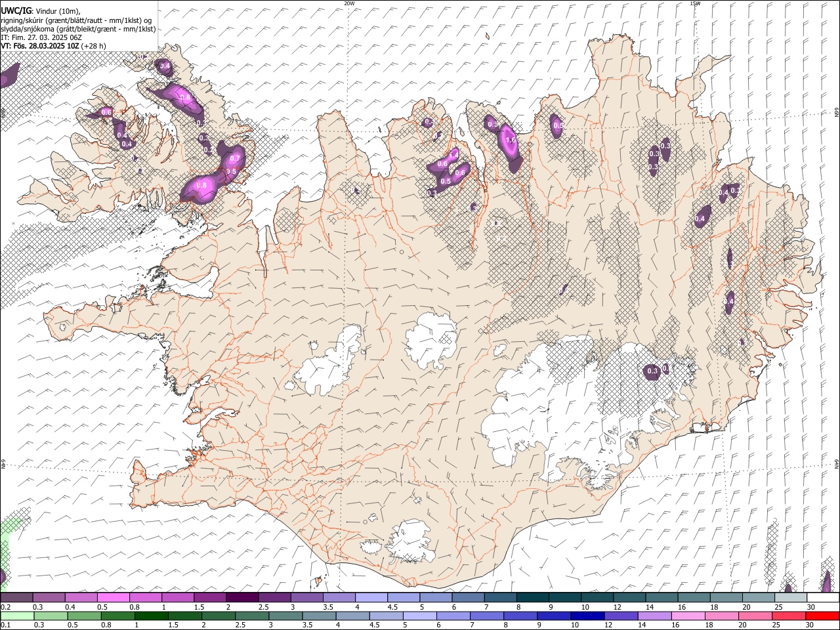Viewport: 840px width, 630px height.
Task: Click the medium green swatch starting at 0.5, lower scale
Action: tap(84, 616)
